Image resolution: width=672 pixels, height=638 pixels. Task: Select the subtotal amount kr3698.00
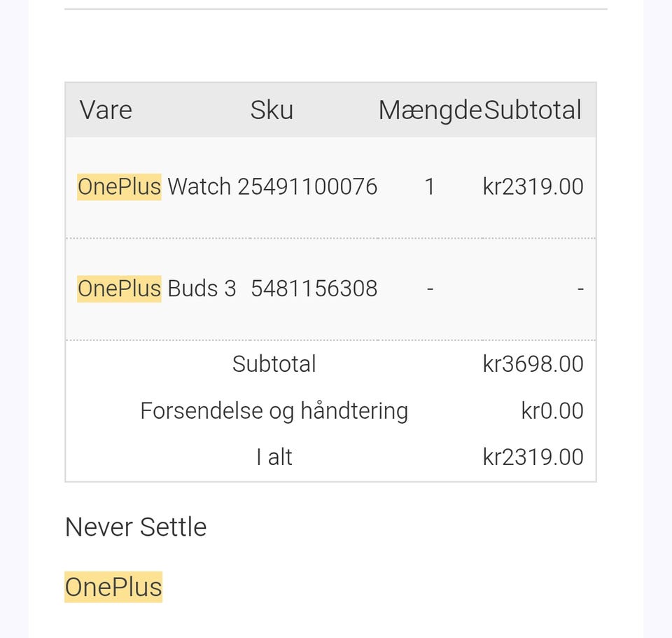point(533,364)
